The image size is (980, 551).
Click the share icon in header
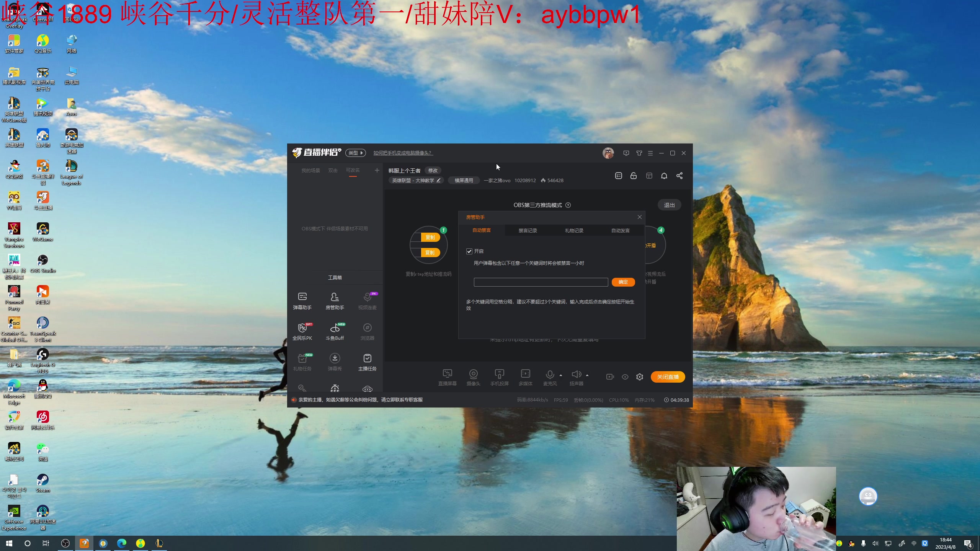tap(679, 176)
